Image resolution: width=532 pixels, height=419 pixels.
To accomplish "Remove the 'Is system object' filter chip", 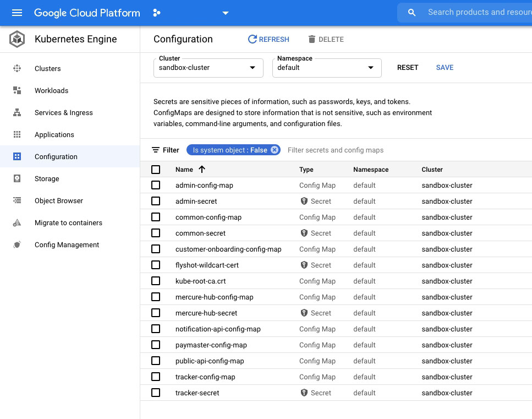I will (x=275, y=150).
